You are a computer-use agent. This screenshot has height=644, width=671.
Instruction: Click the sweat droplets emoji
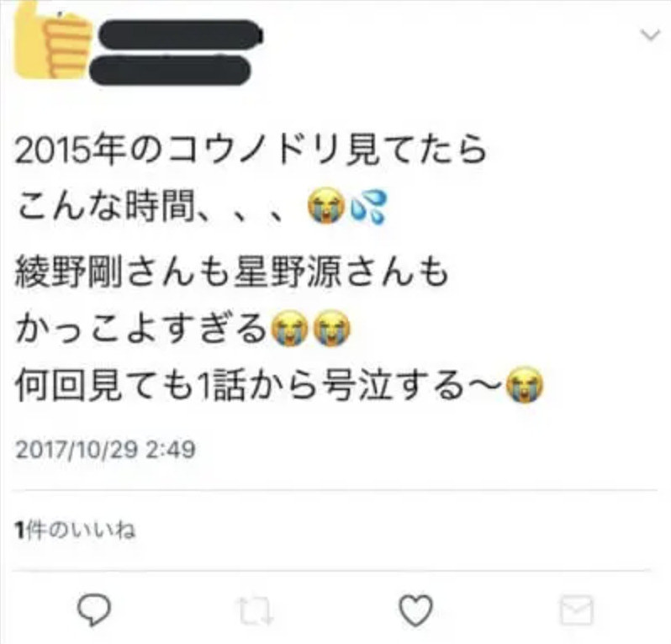pos(368,207)
